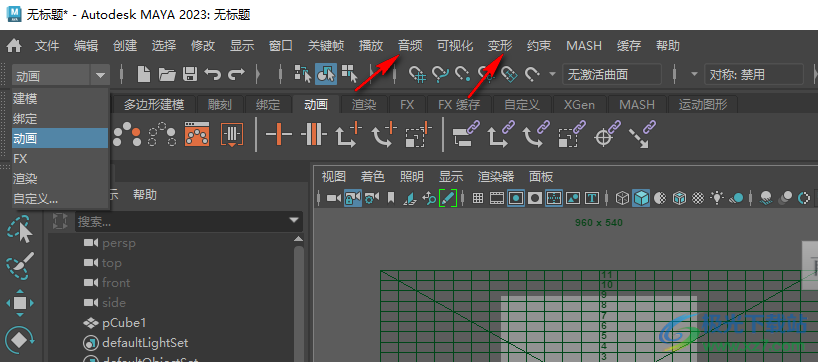
Task: Create a new scene with the blank page icon
Action: (143, 74)
